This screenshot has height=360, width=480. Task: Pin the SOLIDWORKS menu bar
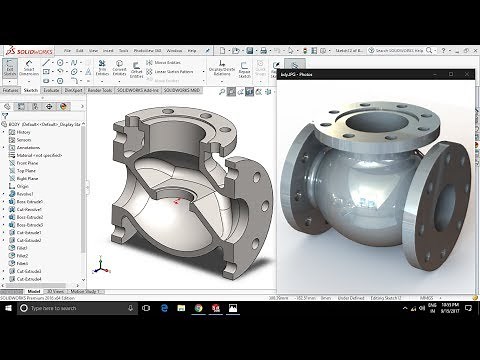207,51
